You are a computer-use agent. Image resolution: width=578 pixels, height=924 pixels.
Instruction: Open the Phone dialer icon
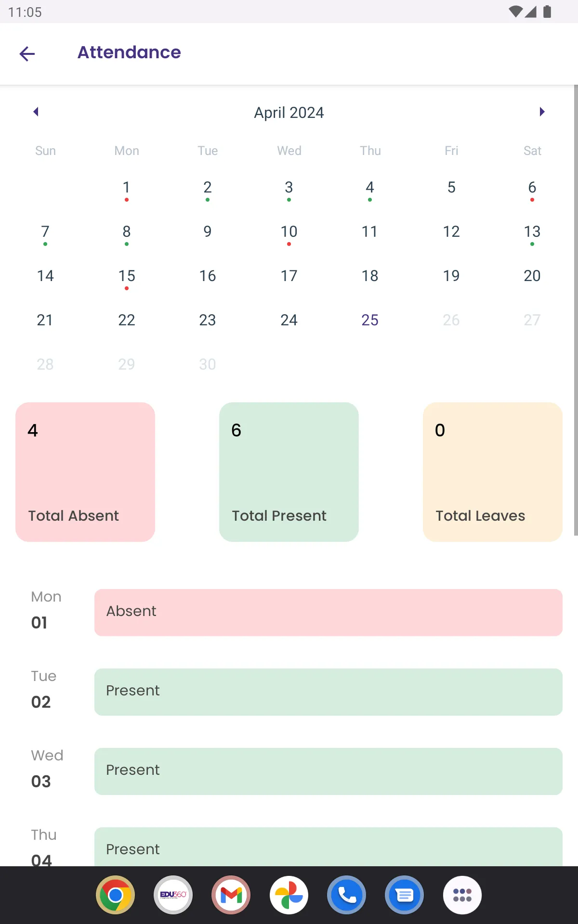[347, 895]
